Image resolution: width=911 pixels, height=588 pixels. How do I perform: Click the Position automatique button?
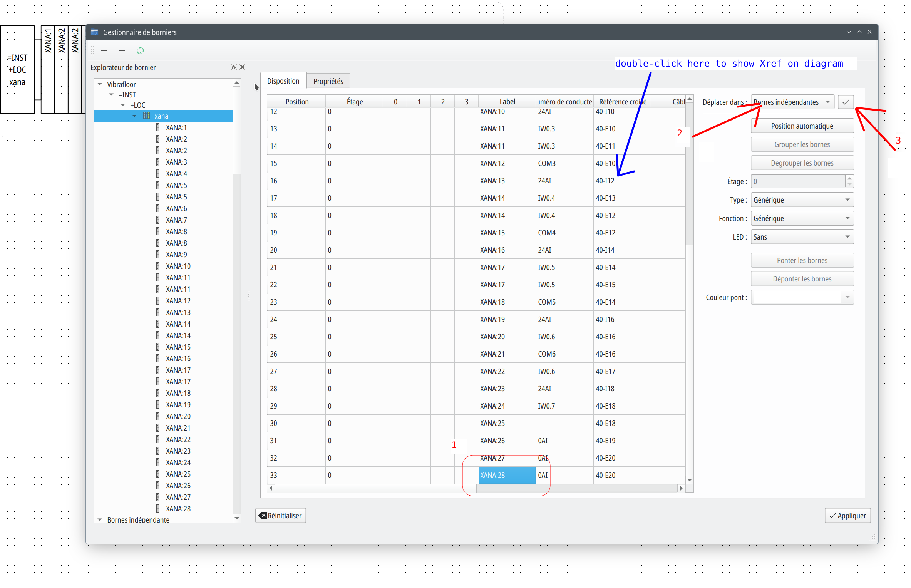[x=802, y=126]
